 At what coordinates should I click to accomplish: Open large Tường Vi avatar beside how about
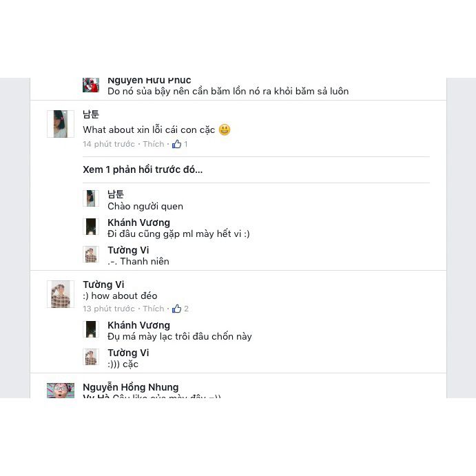pyautogui.click(x=61, y=294)
